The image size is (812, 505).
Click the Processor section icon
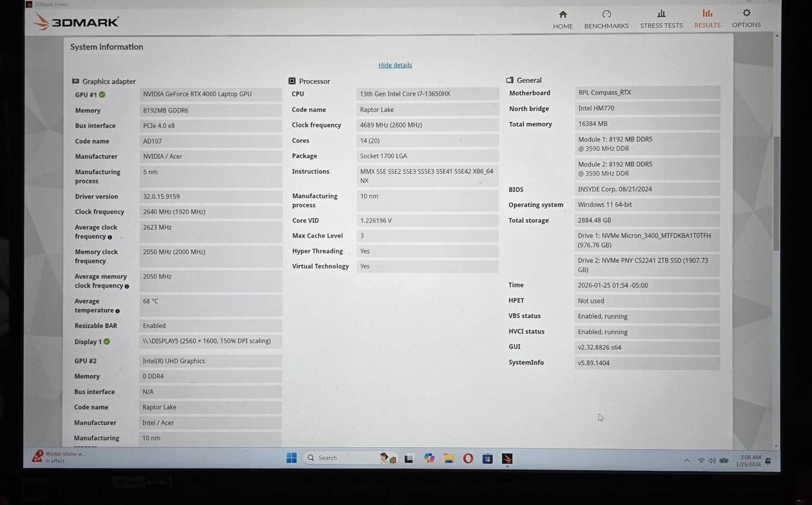(x=292, y=81)
